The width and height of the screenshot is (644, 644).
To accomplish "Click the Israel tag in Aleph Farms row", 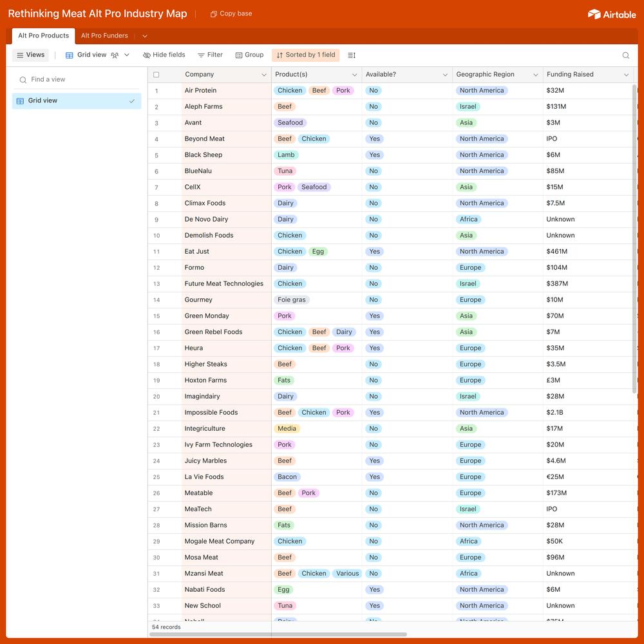I will pyautogui.click(x=468, y=107).
